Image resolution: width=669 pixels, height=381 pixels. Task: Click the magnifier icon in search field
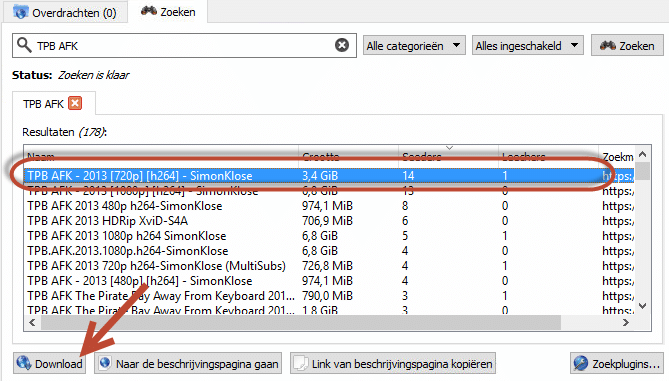pos(24,45)
